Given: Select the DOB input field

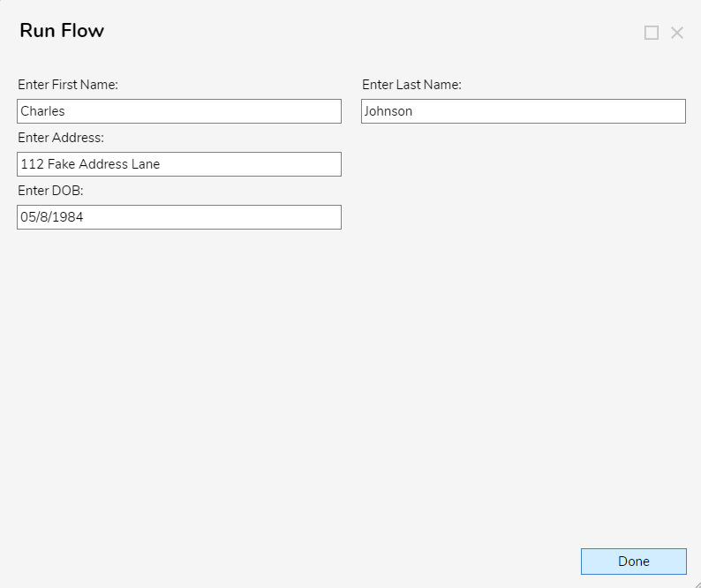Looking at the screenshot, I should pyautogui.click(x=179, y=217).
